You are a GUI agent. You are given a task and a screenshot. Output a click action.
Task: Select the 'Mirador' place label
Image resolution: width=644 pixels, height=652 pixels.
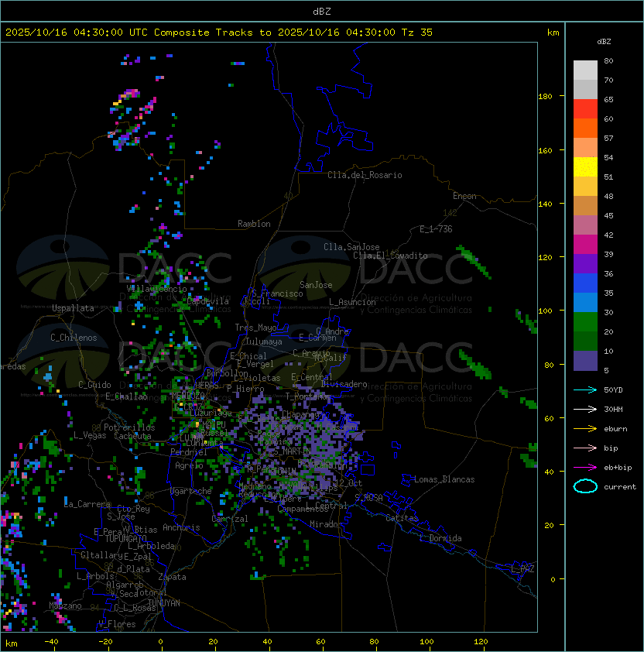click(x=326, y=524)
